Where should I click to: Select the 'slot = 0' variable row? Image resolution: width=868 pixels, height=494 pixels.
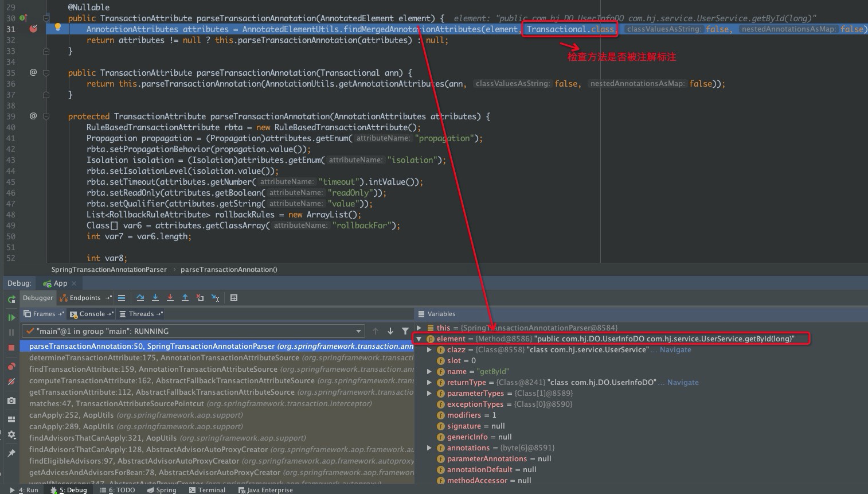click(641, 360)
